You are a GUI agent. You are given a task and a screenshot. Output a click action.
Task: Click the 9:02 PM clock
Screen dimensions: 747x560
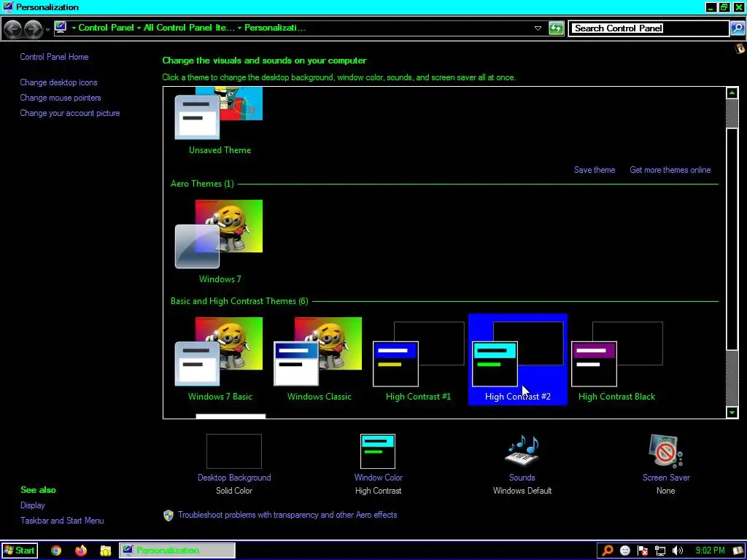tap(710, 551)
